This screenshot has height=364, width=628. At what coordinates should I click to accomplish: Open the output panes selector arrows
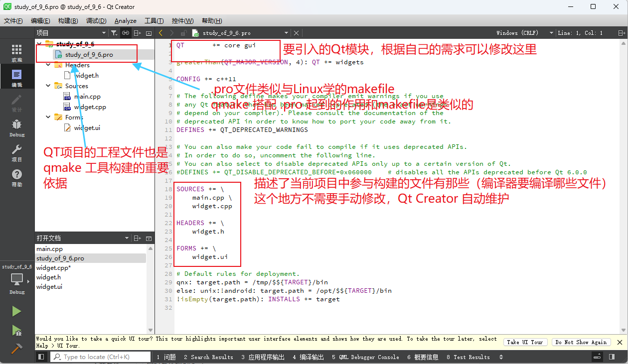(501, 357)
